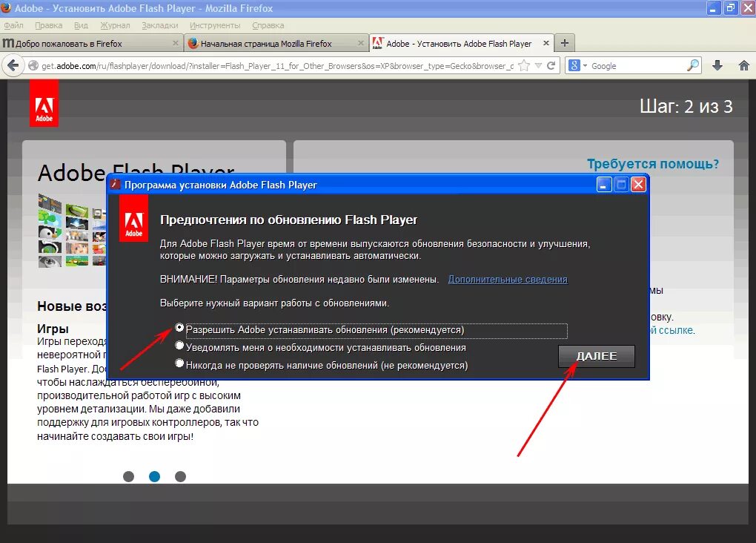Close the Flash Player installer dialog
The image size is (756, 543).
pos(638,185)
